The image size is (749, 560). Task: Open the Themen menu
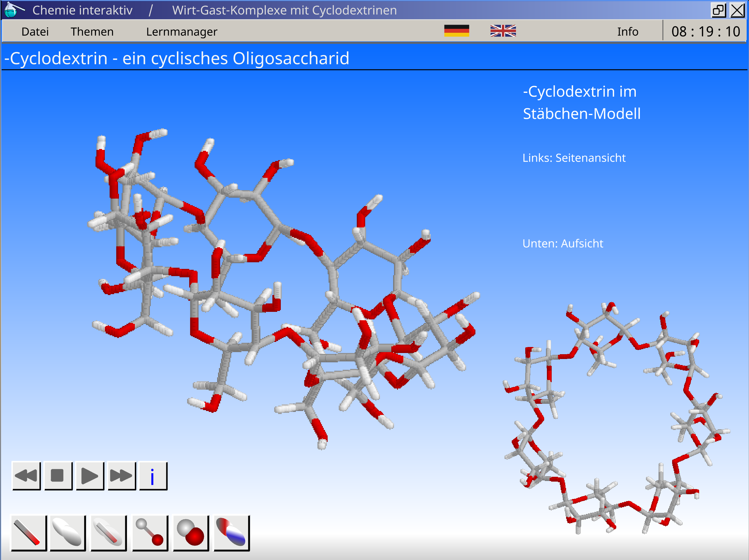(92, 32)
